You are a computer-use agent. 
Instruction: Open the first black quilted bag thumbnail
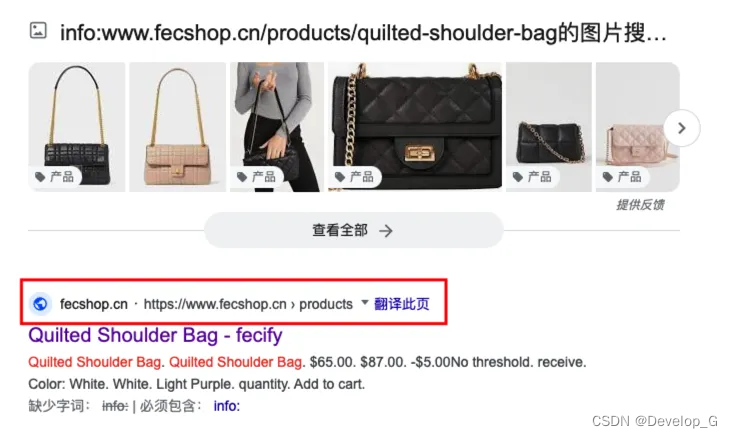[x=77, y=127]
